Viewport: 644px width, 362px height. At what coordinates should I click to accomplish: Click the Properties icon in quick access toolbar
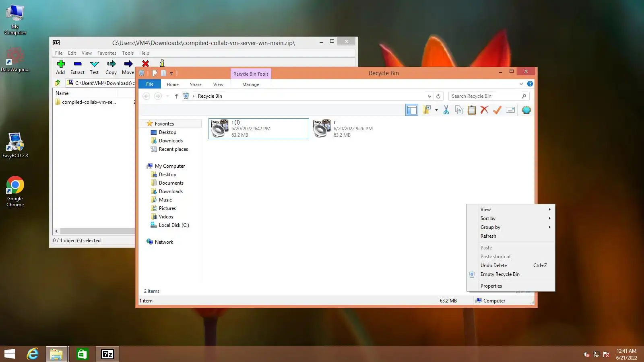tap(155, 73)
